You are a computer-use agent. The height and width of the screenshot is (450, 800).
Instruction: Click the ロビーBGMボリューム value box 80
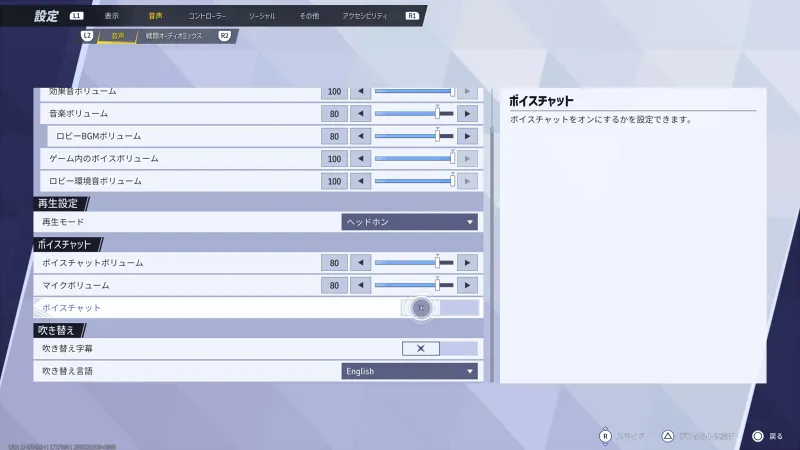click(x=334, y=136)
